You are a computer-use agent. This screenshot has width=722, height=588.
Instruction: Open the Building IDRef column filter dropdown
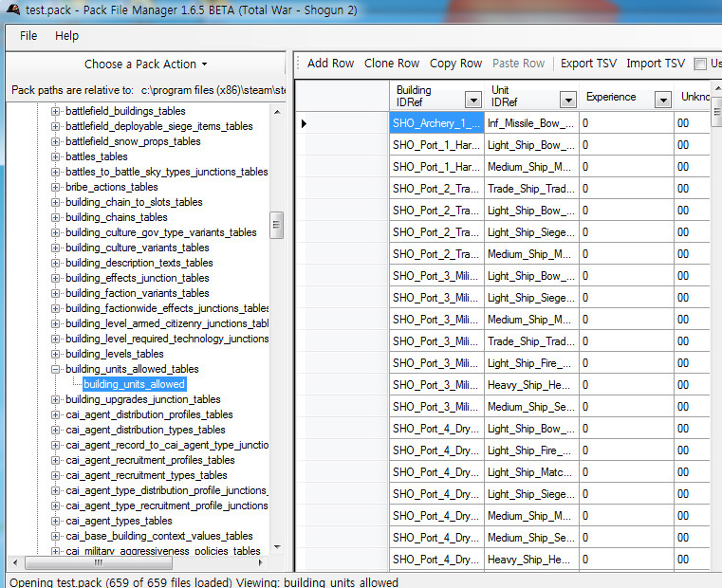(473, 99)
